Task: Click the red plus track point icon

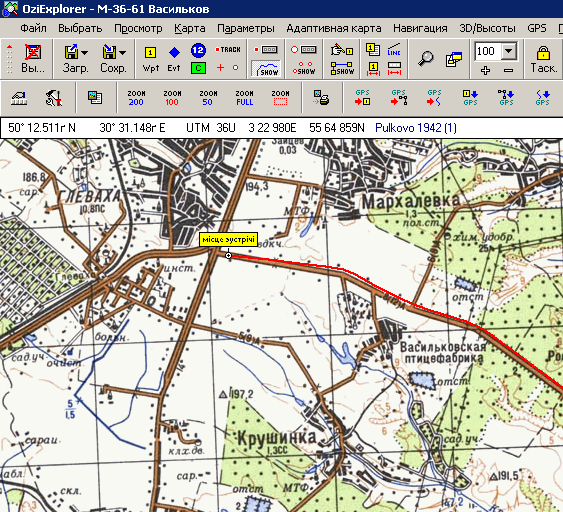Action: click(220, 68)
